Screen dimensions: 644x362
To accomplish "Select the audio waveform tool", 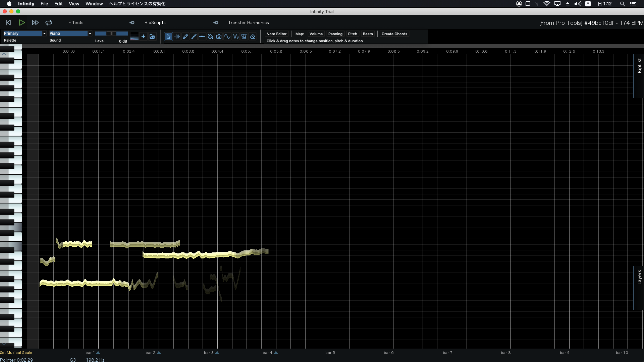I will point(177,37).
